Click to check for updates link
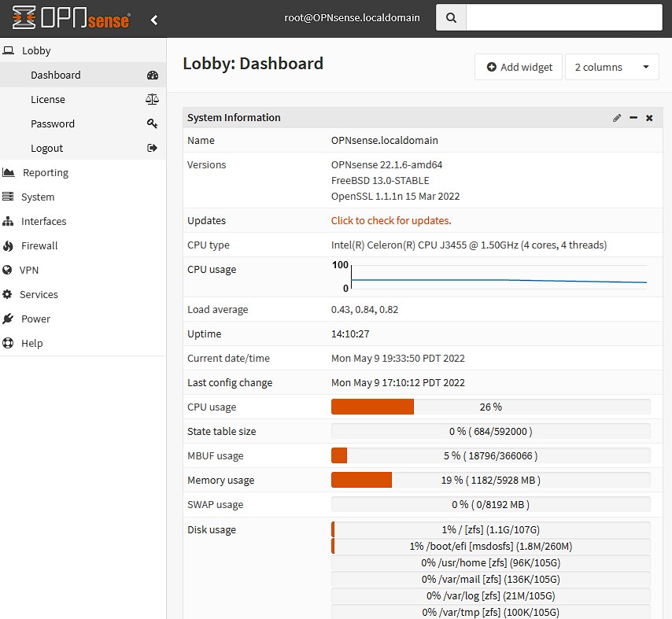672x619 pixels. [391, 220]
